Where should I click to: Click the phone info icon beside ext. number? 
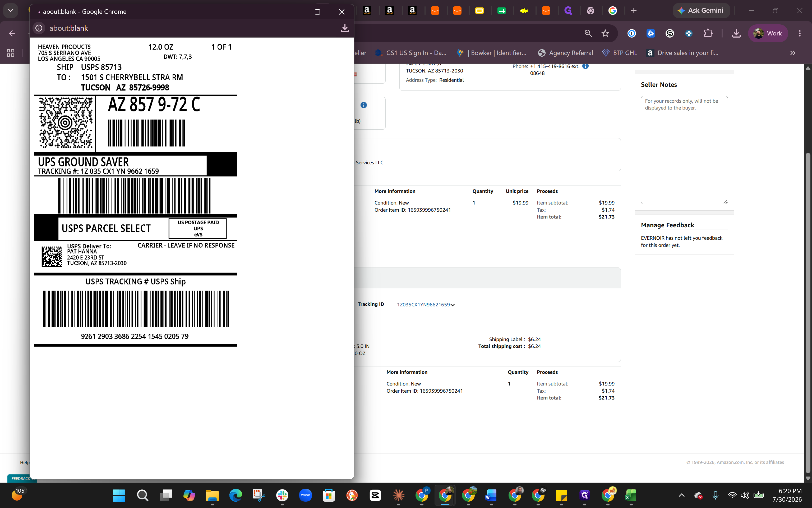(x=585, y=66)
